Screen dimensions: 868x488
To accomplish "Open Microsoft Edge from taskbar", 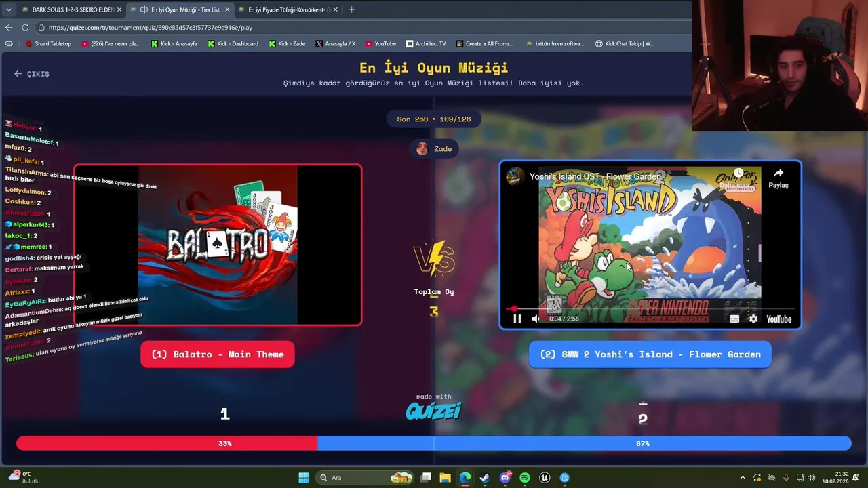I will (465, 478).
